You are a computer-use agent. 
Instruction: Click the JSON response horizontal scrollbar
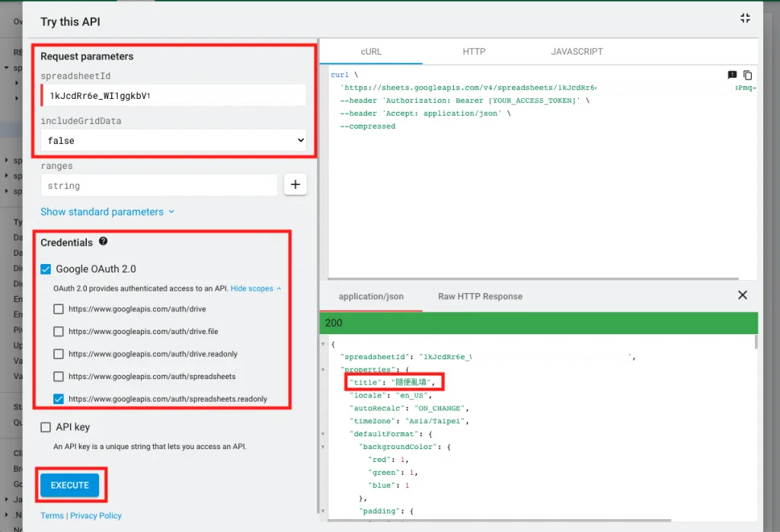tap(500, 521)
